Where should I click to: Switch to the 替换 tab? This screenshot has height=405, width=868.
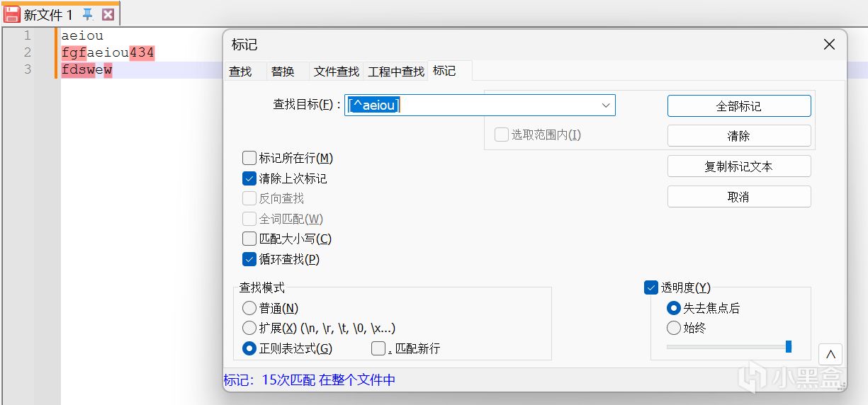(x=283, y=72)
